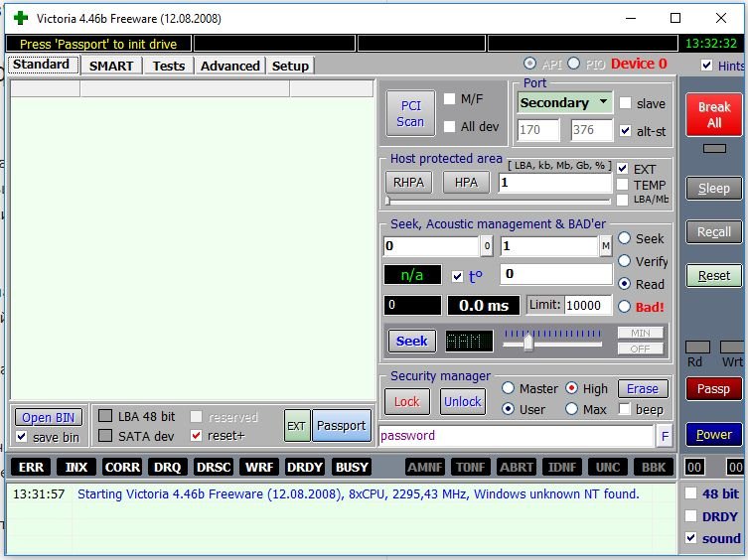Click the Reset button

pos(713,275)
